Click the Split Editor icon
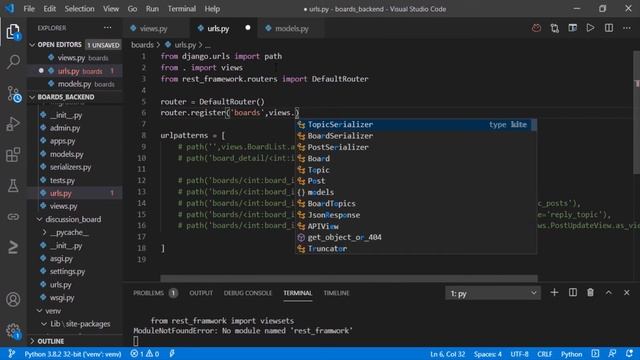The width and height of the screenshot is (640, 360). (x=609, y=28)
